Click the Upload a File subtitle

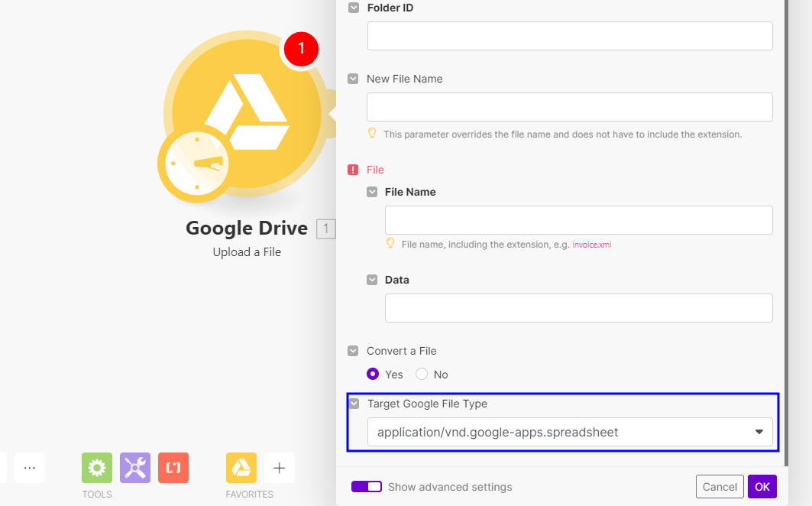(x=247, y=252)
